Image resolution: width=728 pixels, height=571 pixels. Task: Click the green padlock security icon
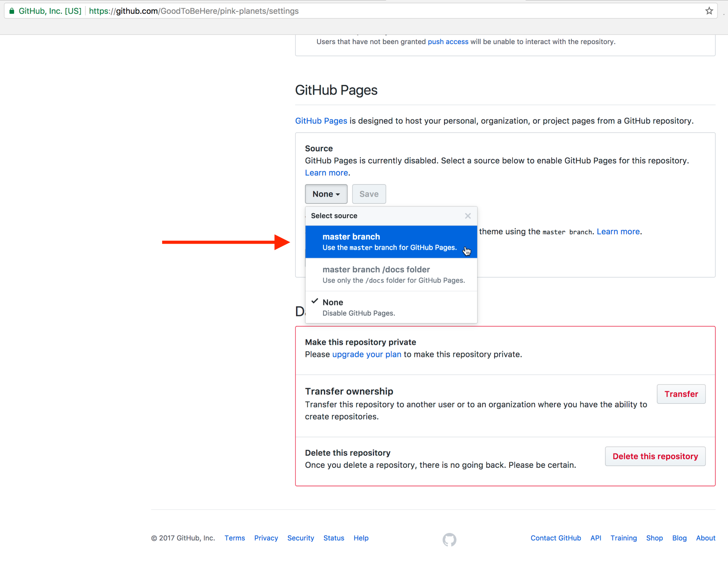click(12, 11)
